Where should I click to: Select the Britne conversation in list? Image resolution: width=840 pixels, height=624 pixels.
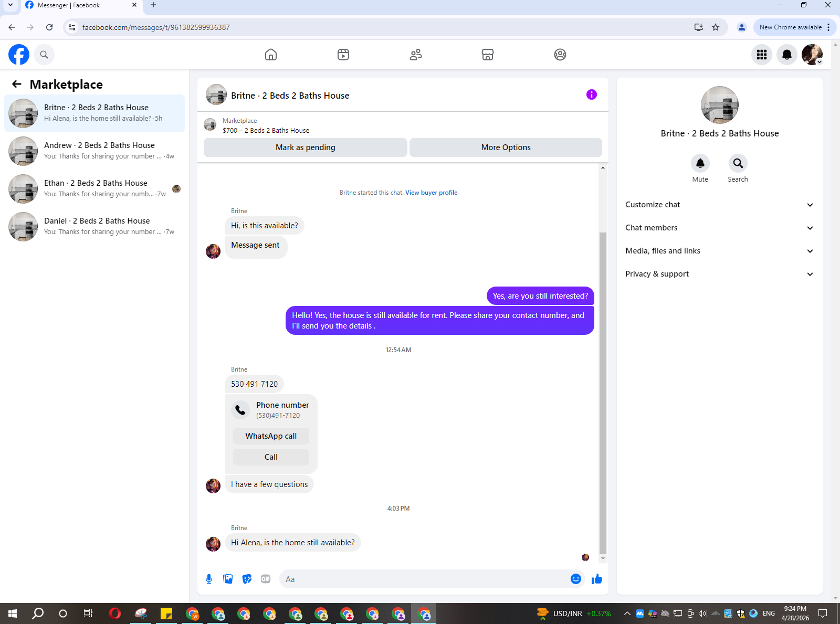(94, 113)
